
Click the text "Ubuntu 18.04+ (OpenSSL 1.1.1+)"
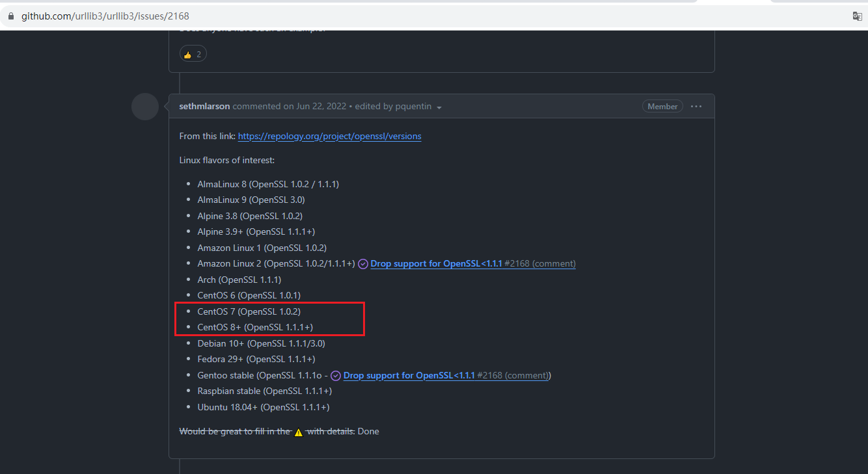[264, 408]
